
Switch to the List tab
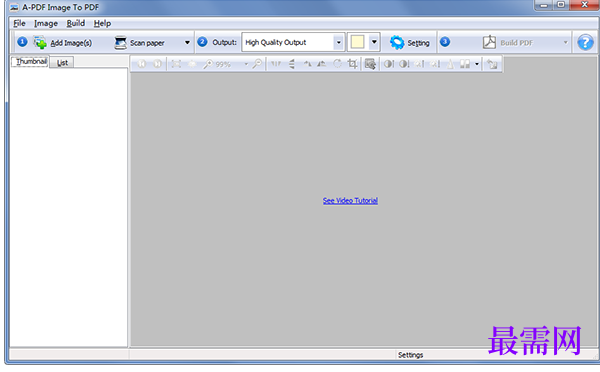(x=62, y=62)
